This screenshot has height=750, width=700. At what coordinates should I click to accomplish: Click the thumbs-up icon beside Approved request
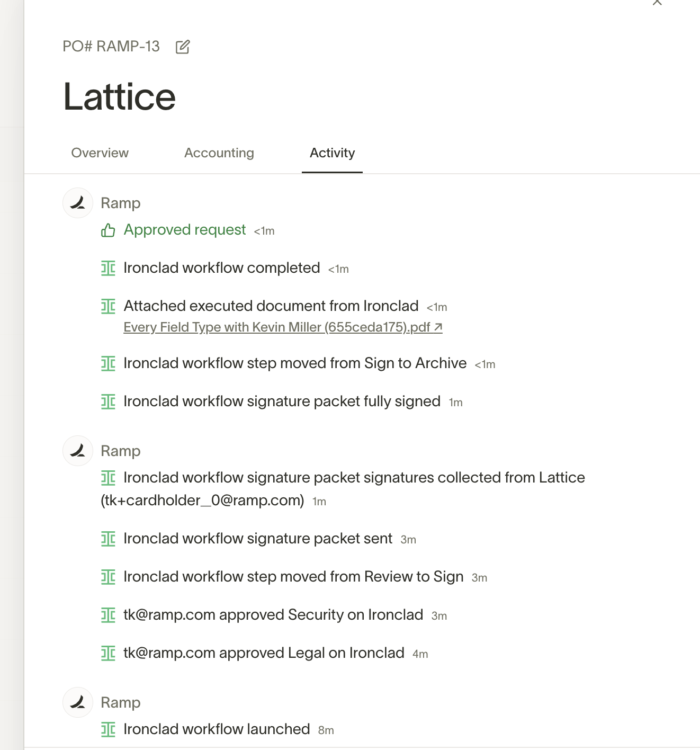coord(108,230)
